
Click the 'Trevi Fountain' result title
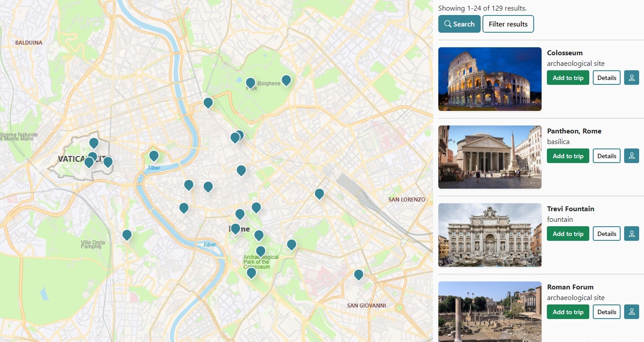pos(570,209)
